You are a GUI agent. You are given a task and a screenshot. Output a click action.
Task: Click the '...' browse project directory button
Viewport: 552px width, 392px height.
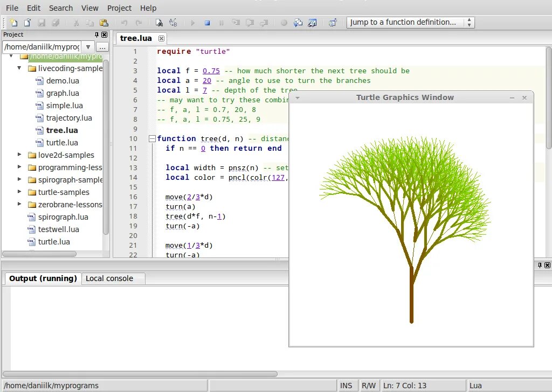click(x=102, y=47)
